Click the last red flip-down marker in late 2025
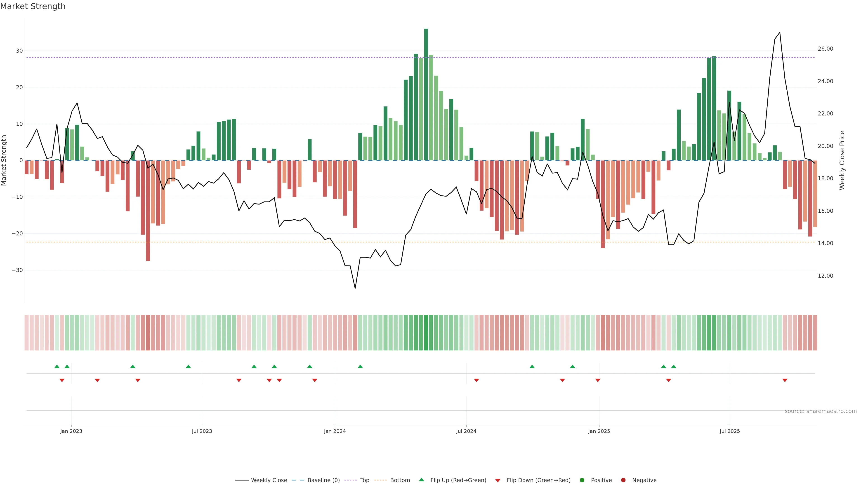Image resolution: width=868 pixels, height=488 pixels. pos(785,380)
